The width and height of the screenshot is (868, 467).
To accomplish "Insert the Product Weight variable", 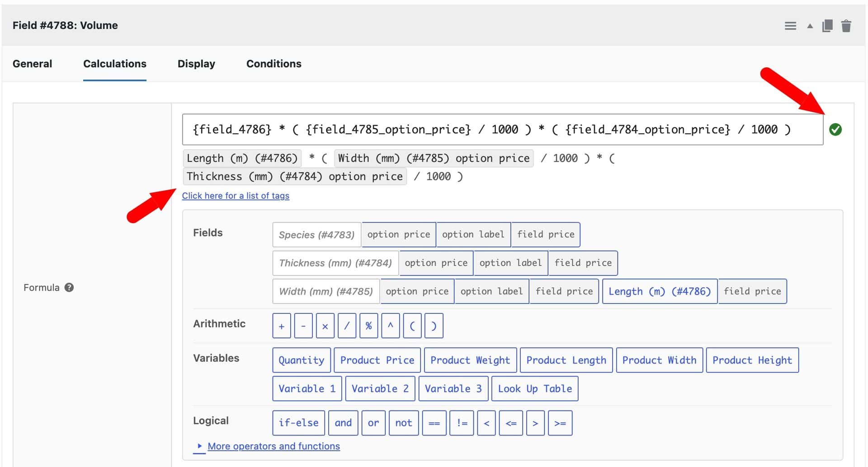I will (x=470, y=360).
